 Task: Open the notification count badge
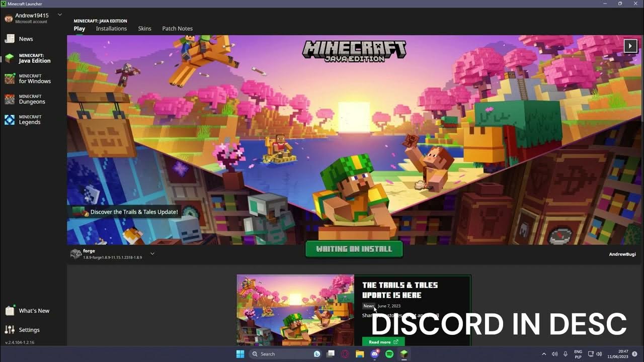(x=635, y=354)
